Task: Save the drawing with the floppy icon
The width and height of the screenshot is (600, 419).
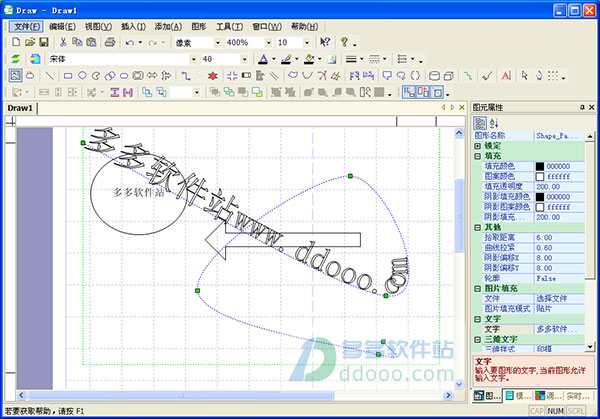Action: click(44, 42)
